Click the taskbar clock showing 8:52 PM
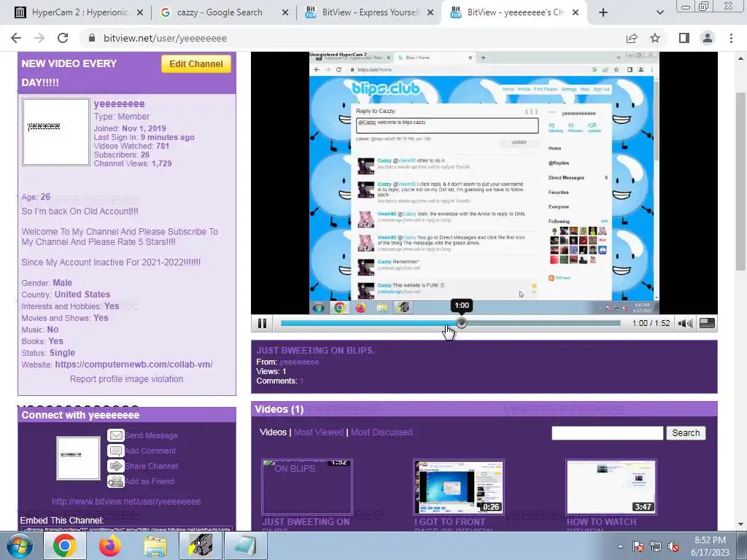 tap(710, 546)
